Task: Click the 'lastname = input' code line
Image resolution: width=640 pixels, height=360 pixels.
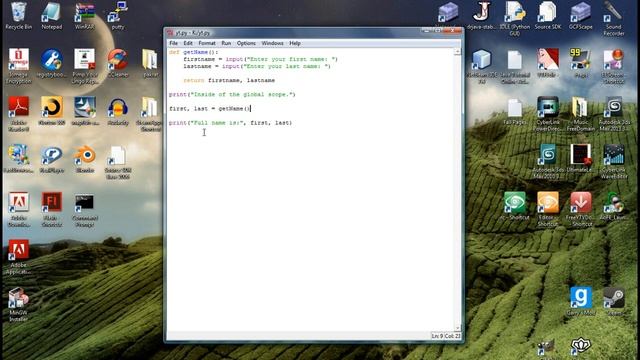Action: [x=257, y=66]
